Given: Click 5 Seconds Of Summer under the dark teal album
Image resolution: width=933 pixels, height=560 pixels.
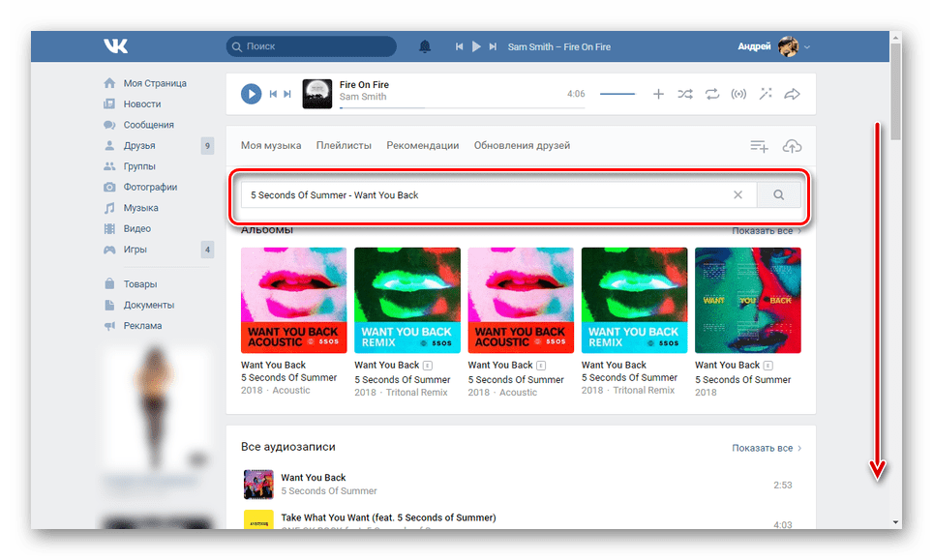Looking at the screenshot, I should (x=742, y=379).
